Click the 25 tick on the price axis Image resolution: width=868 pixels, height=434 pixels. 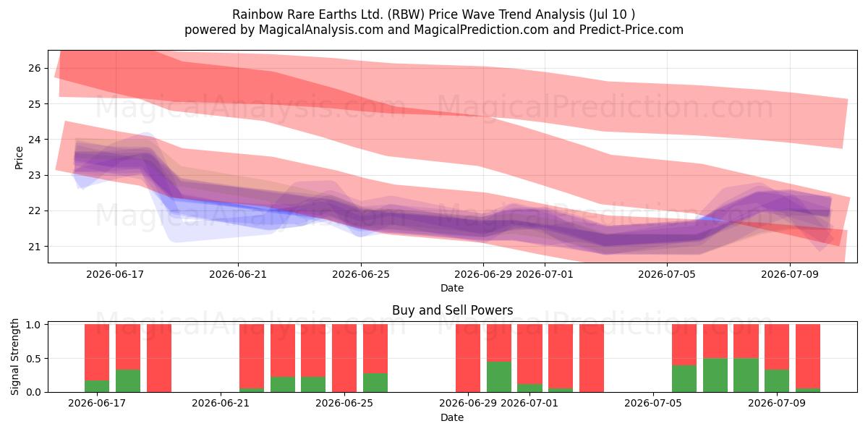point(35,103)
